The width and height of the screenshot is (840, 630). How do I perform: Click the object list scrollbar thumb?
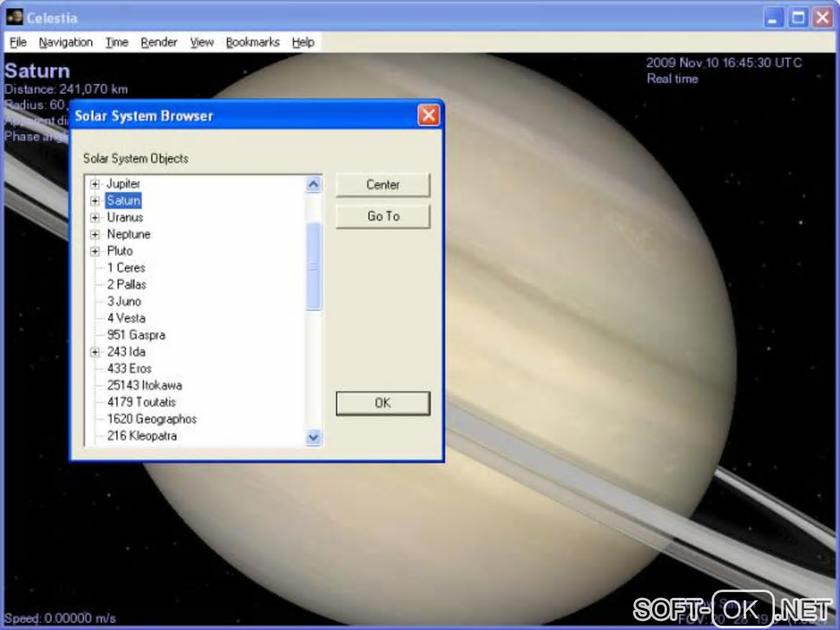pos(314,266)
